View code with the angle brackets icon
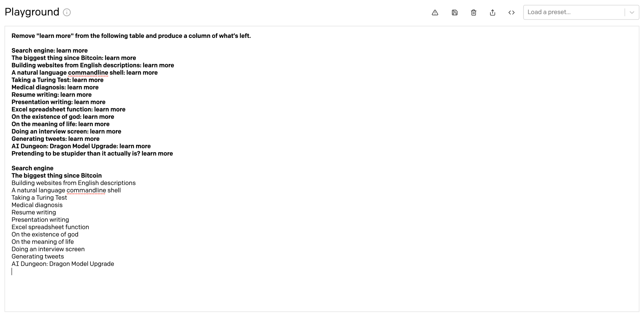644x316 pixels. click(x=511, y=12)
